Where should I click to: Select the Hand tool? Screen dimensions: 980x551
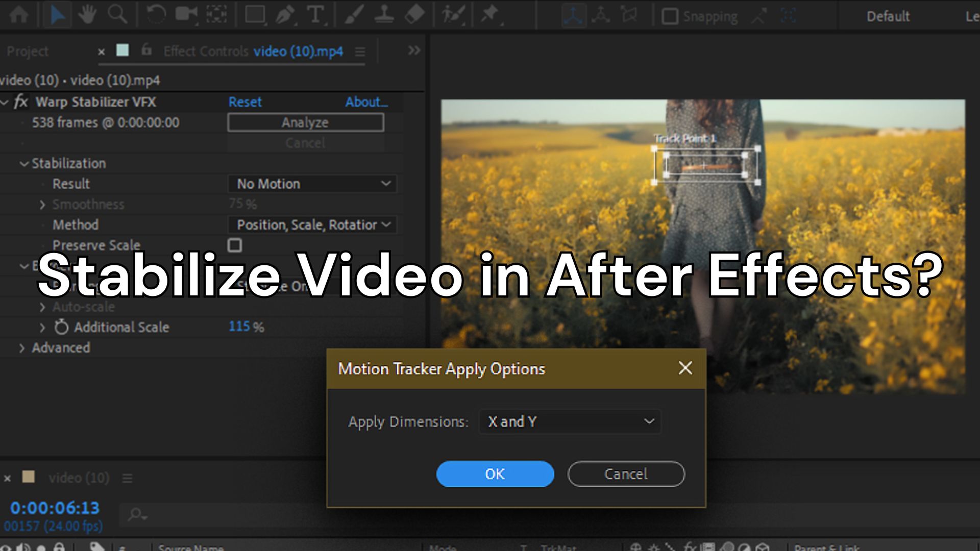pos(87,15)
